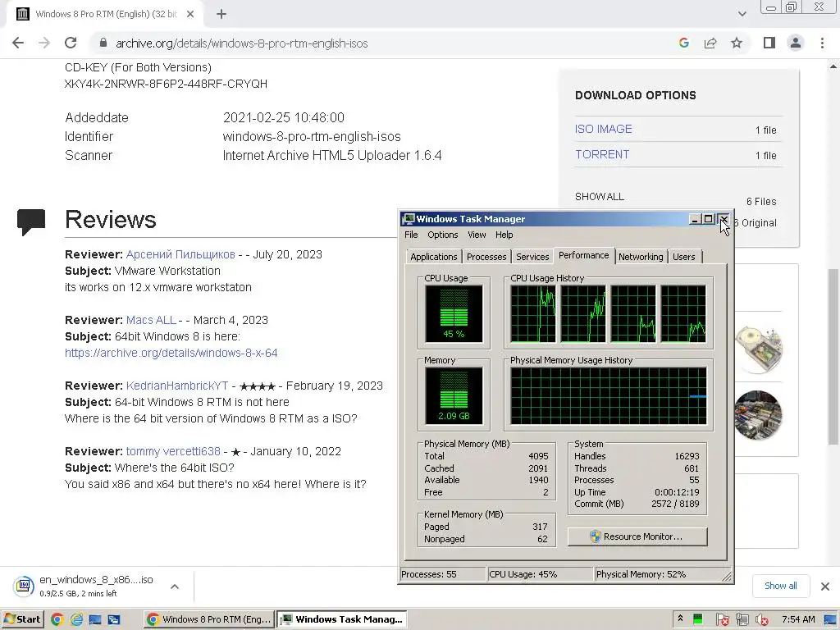
Task: Click Show Desktop quick launch icon
Action: pos(95,619)
